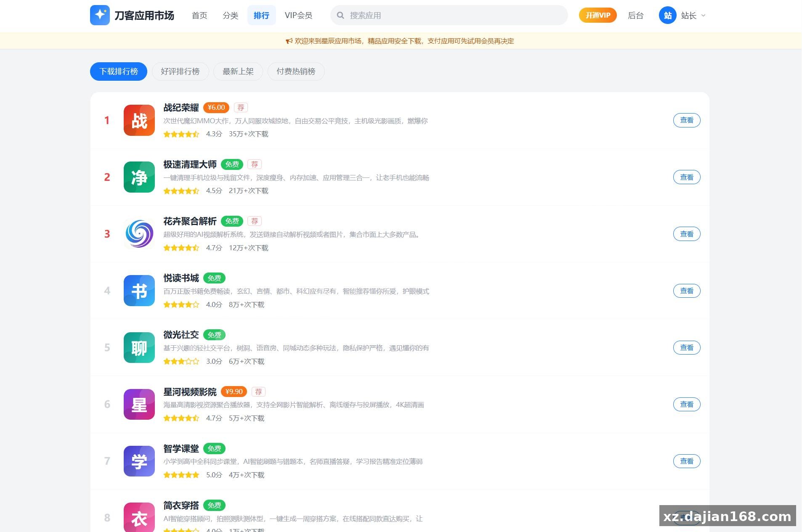Image resolution: width=802 pixels, height=532 pixels.
Task: Click 查看 for 悦读书城
Action: coord(687,291)
